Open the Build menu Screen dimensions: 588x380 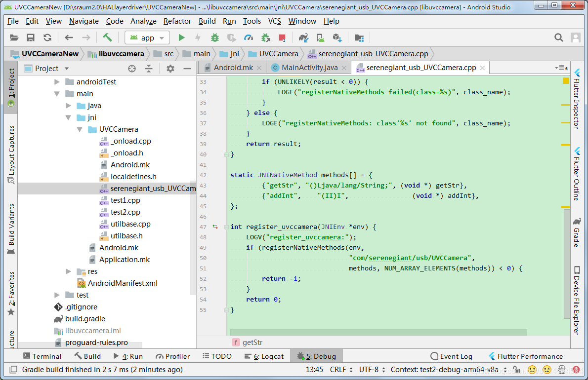(x=207, y=21)
